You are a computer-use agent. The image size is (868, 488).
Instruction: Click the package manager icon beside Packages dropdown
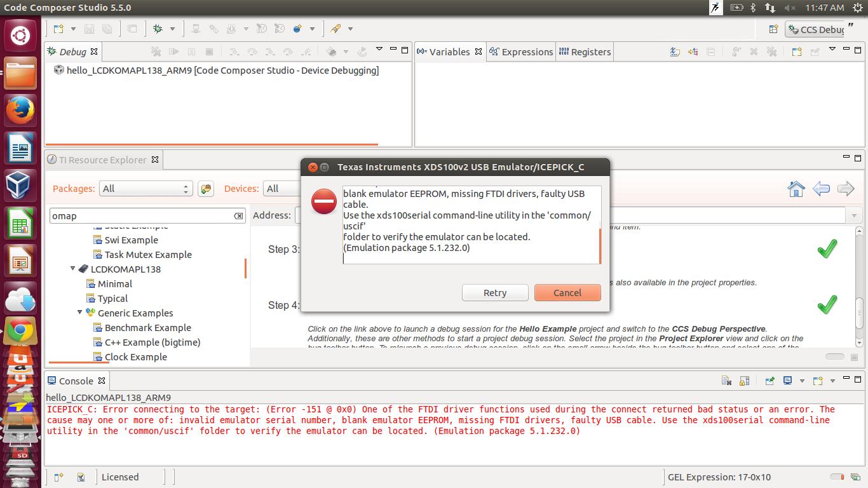click(x=205, y=189)
